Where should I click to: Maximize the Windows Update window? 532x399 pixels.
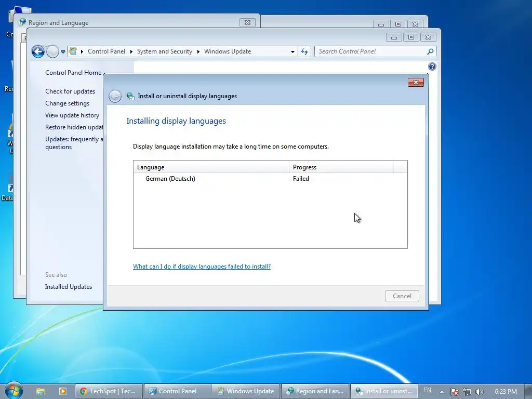(x=411, y=37)
